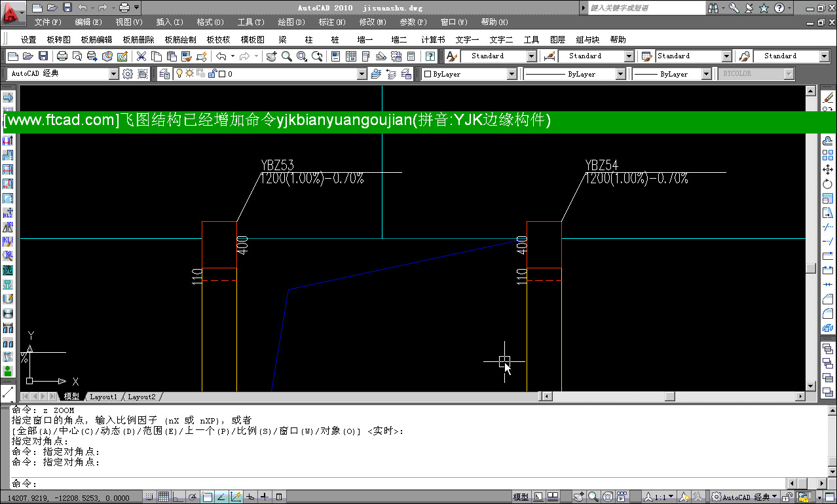Image resolution: width=837 pixels, height=504 pixels.
Task: Activate the Pan hand tool
Action: (272, 56)
